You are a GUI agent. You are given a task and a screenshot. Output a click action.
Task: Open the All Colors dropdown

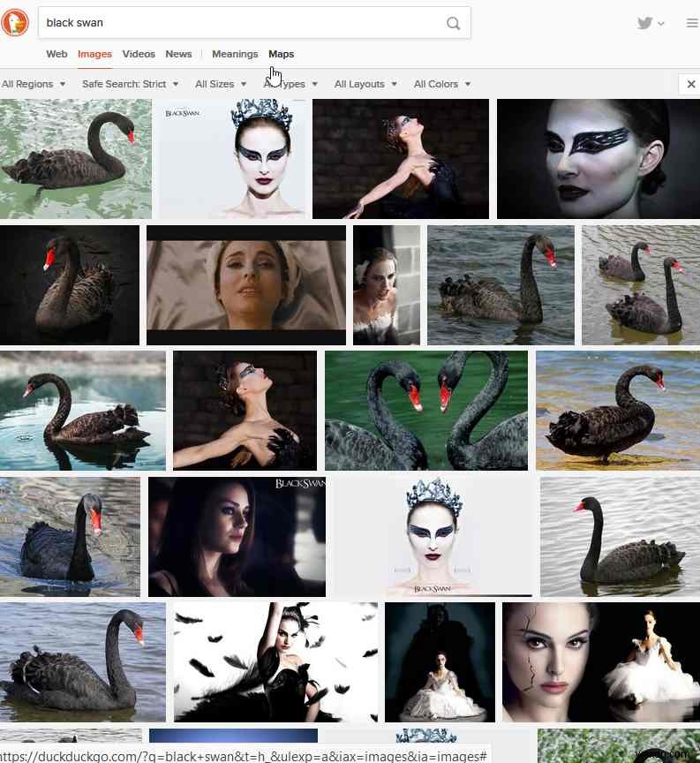tap(441, 84)
